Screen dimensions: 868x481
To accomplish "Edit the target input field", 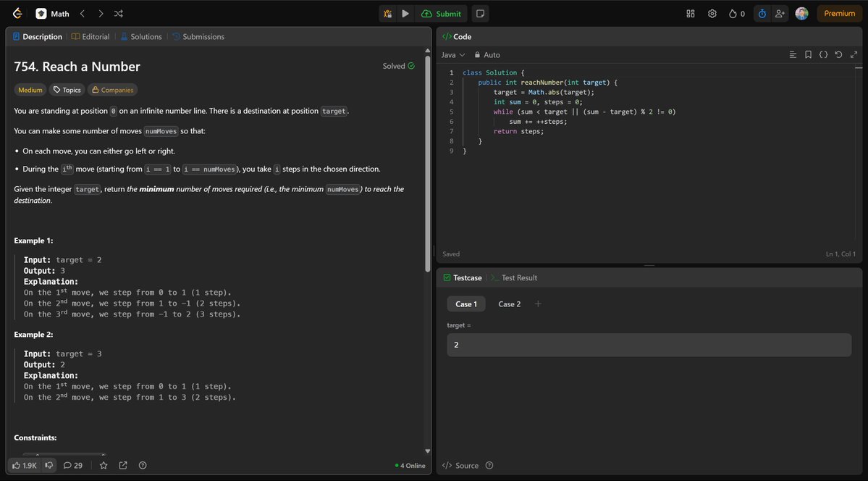I will [x=649, y=345].
